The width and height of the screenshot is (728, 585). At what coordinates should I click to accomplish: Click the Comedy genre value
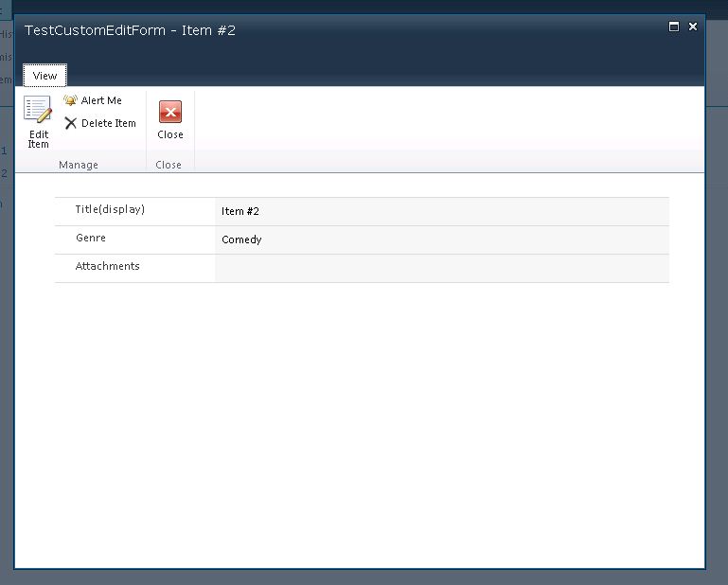pyautogui.click(x=241, y=239)
